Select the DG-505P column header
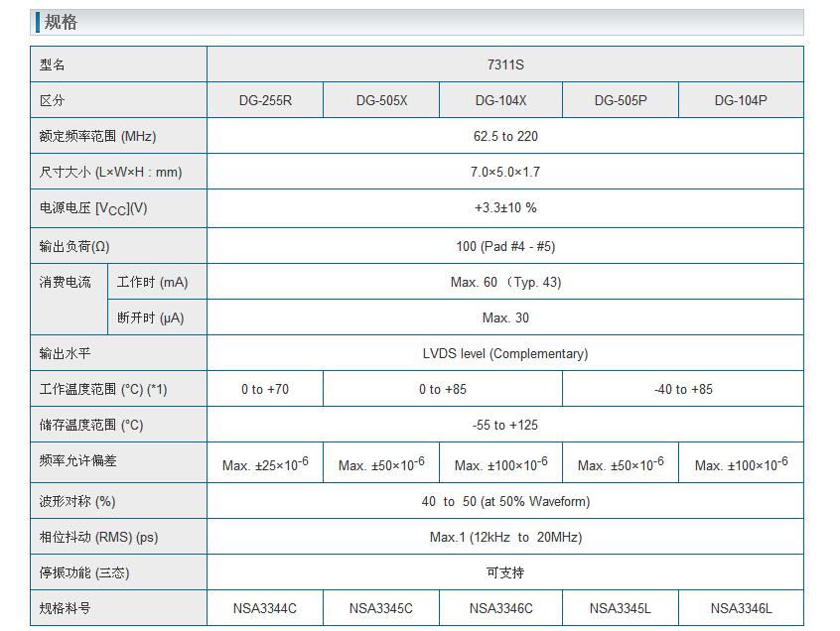The image size is (840, 631). pyautogui.click(x=621, y=100)
